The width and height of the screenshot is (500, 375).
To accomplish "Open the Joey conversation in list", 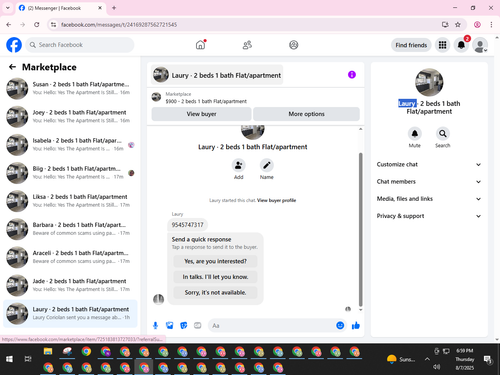I will pos(70,117).
